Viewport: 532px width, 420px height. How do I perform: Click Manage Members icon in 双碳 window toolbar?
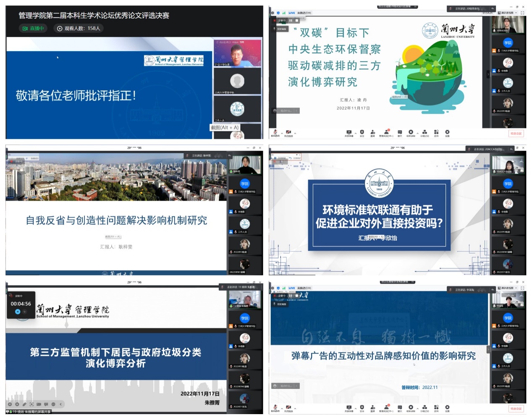click(386, 132)
